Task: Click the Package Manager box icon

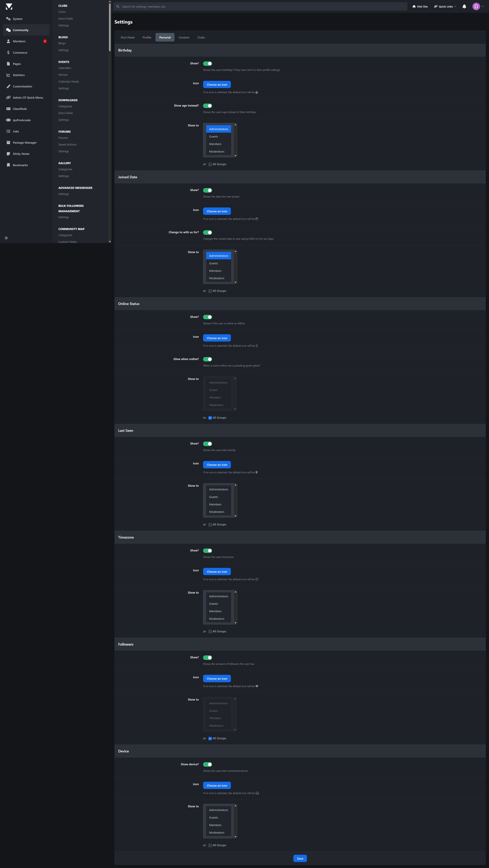Action: point(8,142)
